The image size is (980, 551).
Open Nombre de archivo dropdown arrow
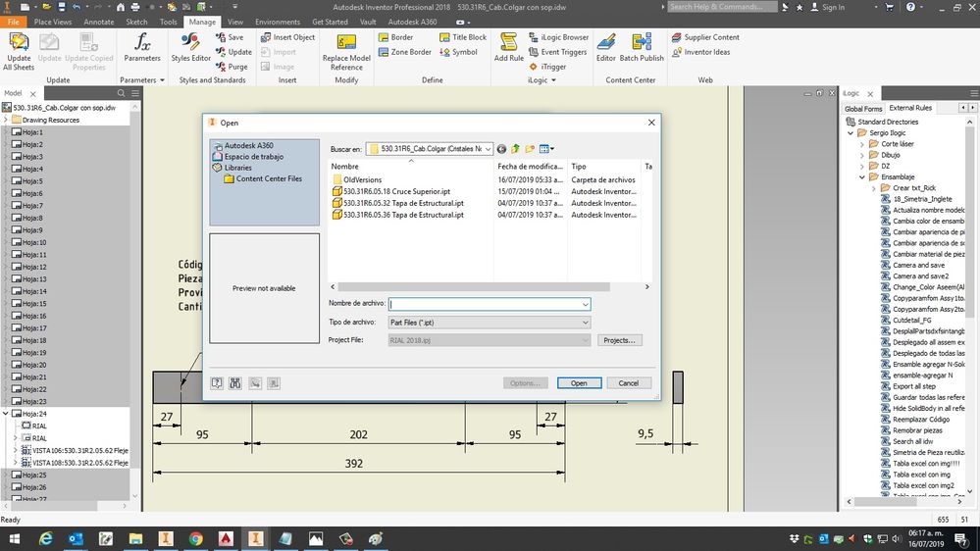coord(585,304)
